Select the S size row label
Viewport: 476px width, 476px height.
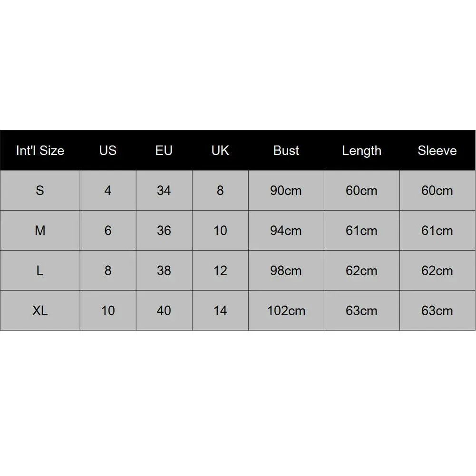point(40,191)
